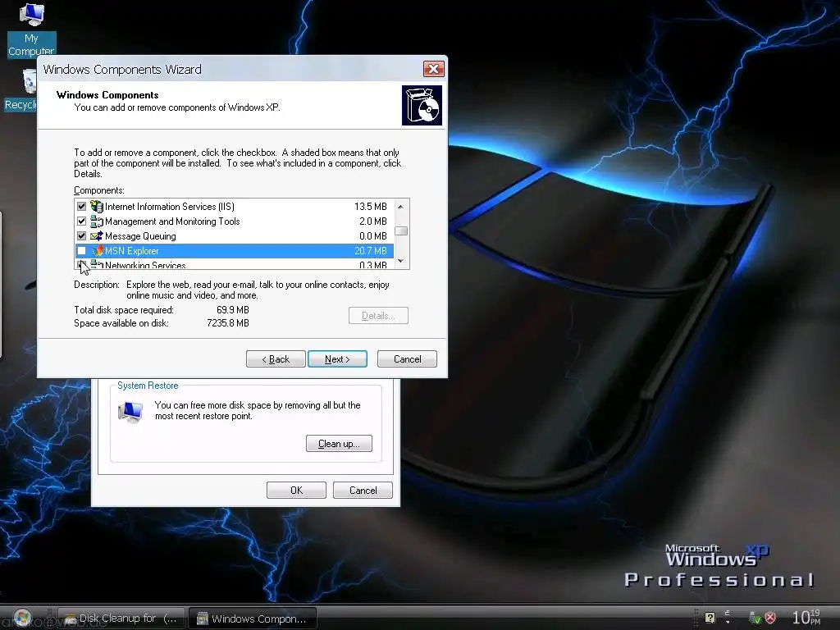
Task: Close the Windows Components Wizard window
Action: click(433, 69)
